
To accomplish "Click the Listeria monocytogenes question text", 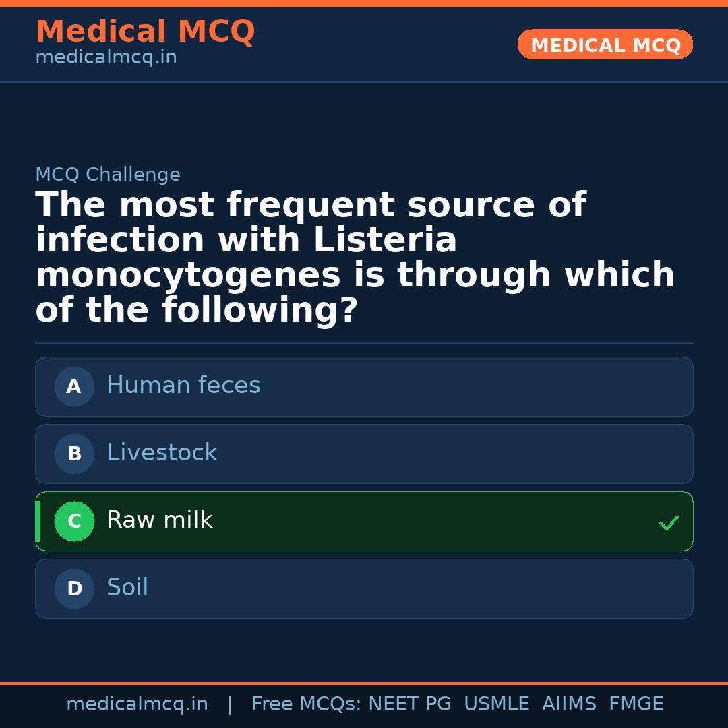I will pyautogui.click(x=355, y=257).
